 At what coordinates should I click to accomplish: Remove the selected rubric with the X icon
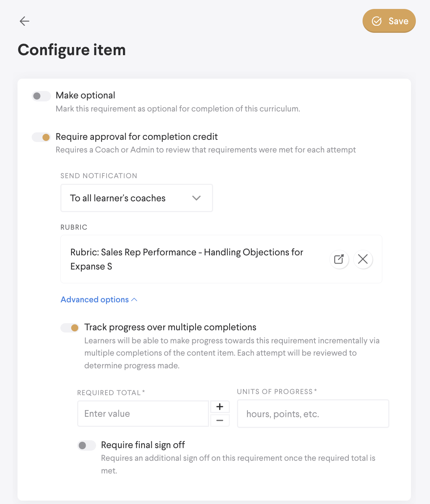[x=363, y=259]
